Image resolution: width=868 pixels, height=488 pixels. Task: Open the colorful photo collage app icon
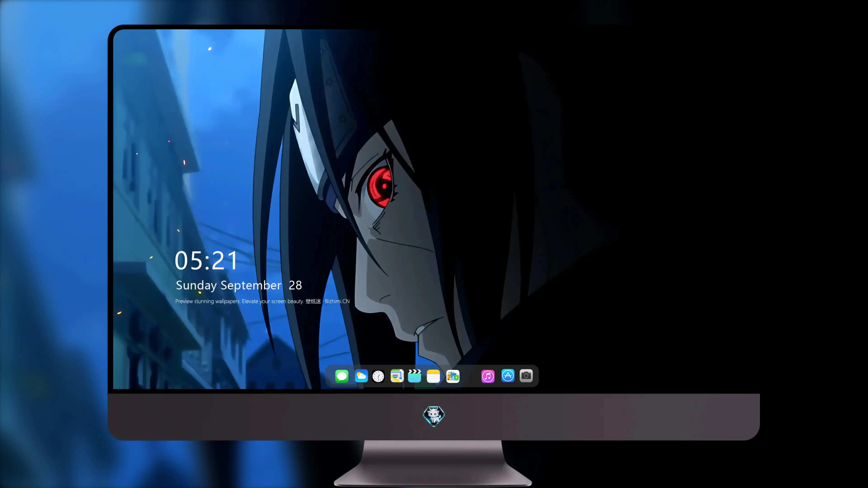453,376
